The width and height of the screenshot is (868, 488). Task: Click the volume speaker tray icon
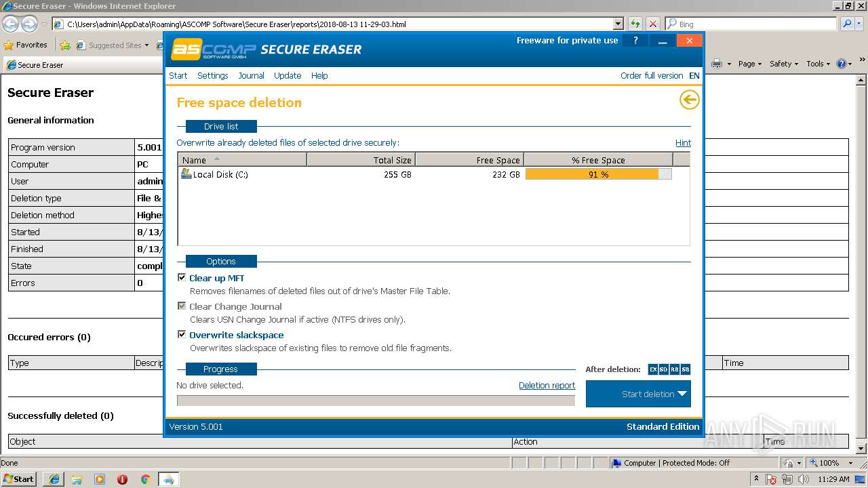tap(804, 479)
